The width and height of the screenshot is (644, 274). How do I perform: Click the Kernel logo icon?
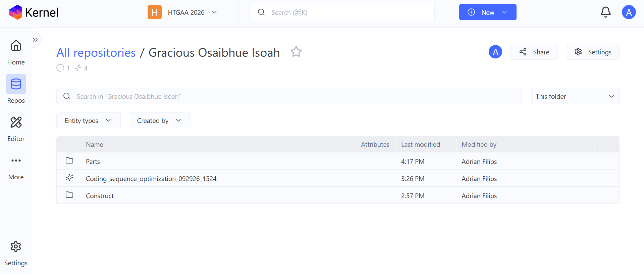[15, 12]
